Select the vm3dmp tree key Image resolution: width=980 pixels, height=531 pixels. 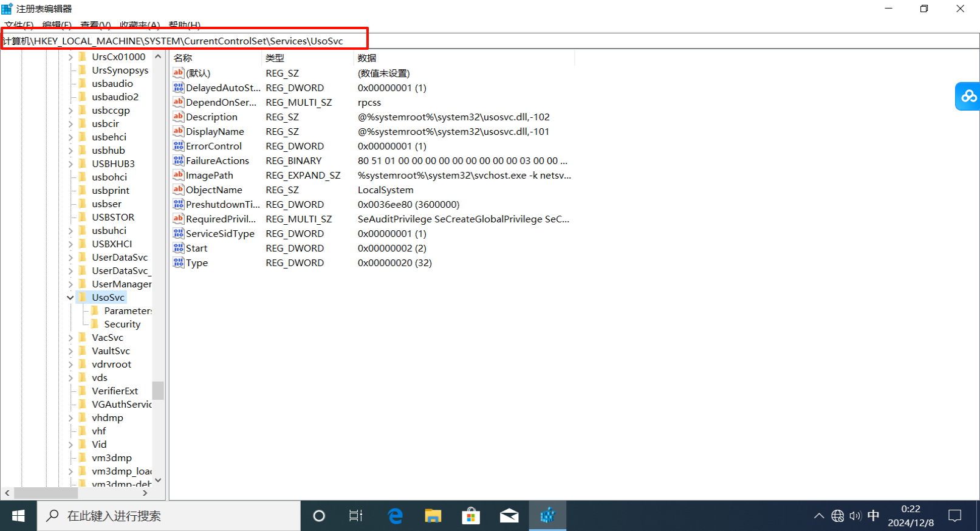(x=112, y=457)
